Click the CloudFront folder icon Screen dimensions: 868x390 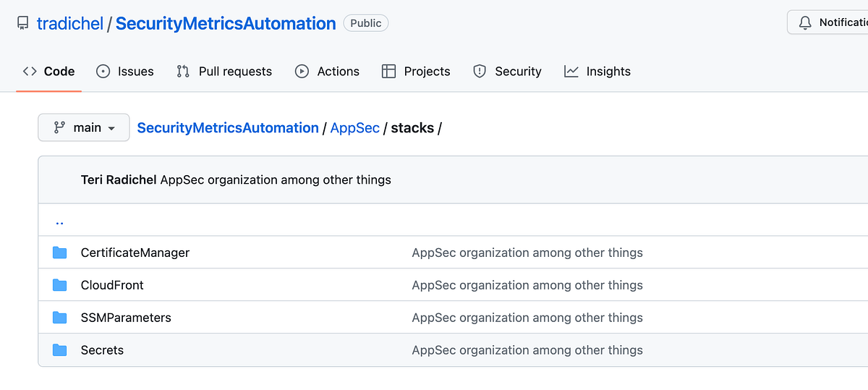(x=60, y=285)
